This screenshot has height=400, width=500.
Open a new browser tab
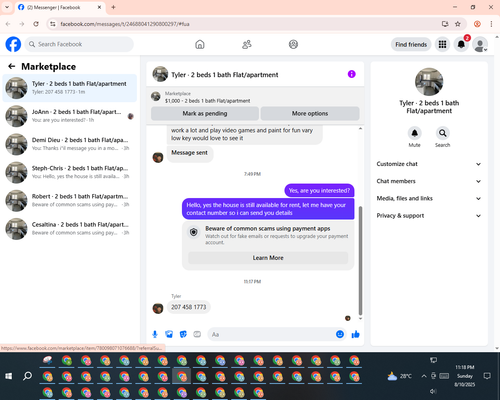[x=113, y=7]
